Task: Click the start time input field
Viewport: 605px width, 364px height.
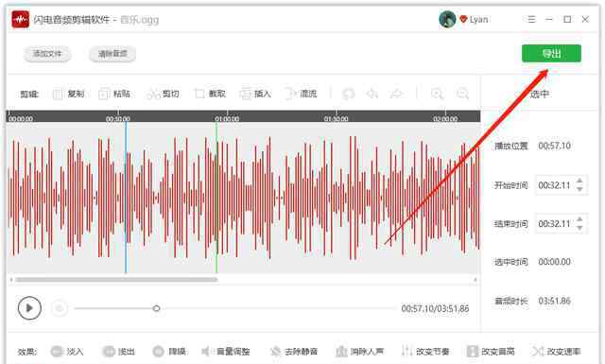Action: point(555,185)
